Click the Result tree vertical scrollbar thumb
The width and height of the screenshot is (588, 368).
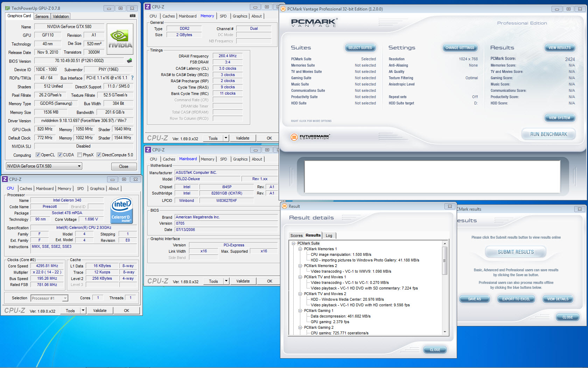click(x=445, y=260)
